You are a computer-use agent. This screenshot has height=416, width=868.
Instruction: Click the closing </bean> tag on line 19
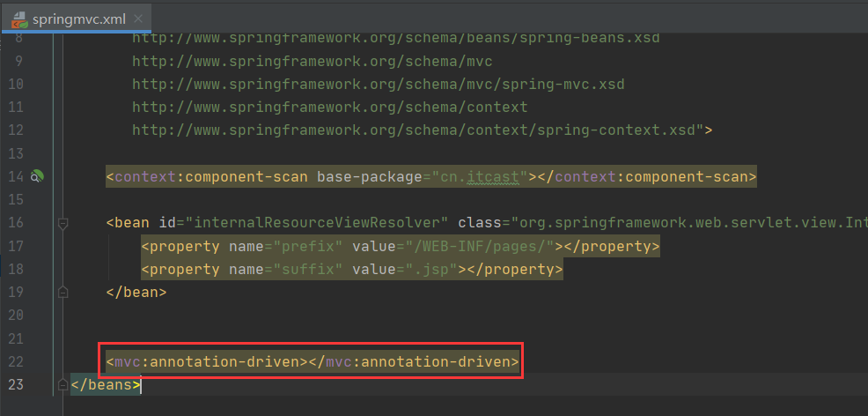136,292
